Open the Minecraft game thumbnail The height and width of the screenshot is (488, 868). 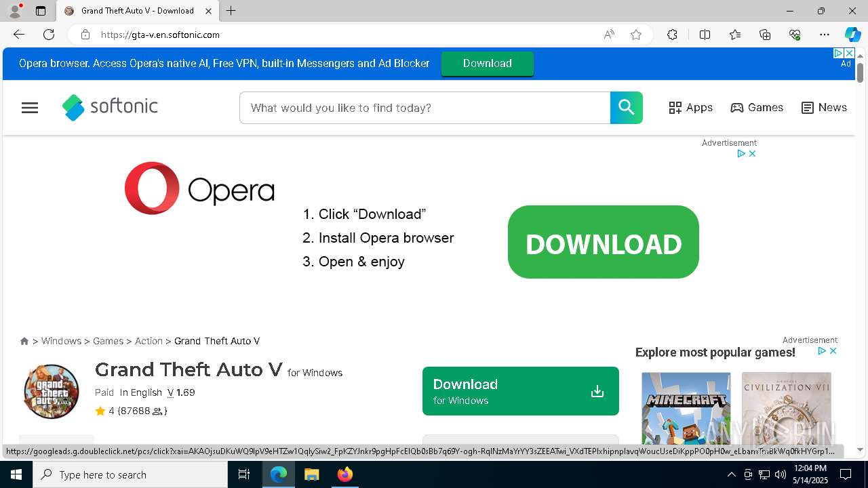(x=686, y=407)
